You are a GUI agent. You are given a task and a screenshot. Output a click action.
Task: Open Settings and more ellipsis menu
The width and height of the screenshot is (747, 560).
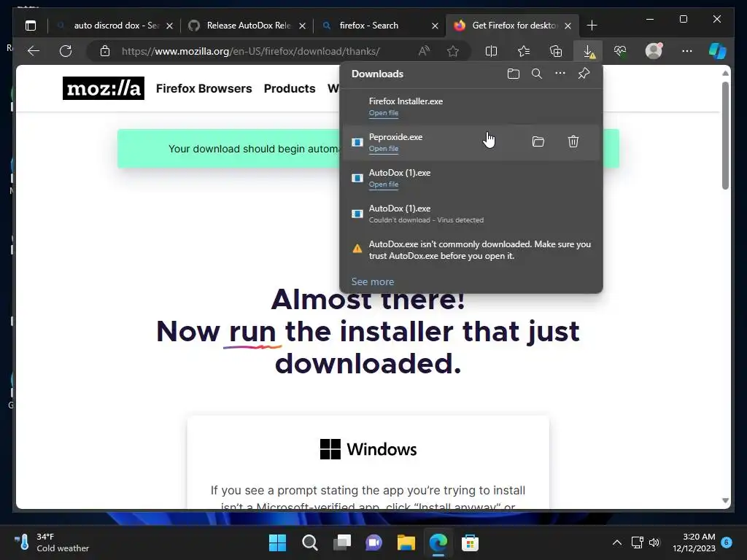(686, 51)
